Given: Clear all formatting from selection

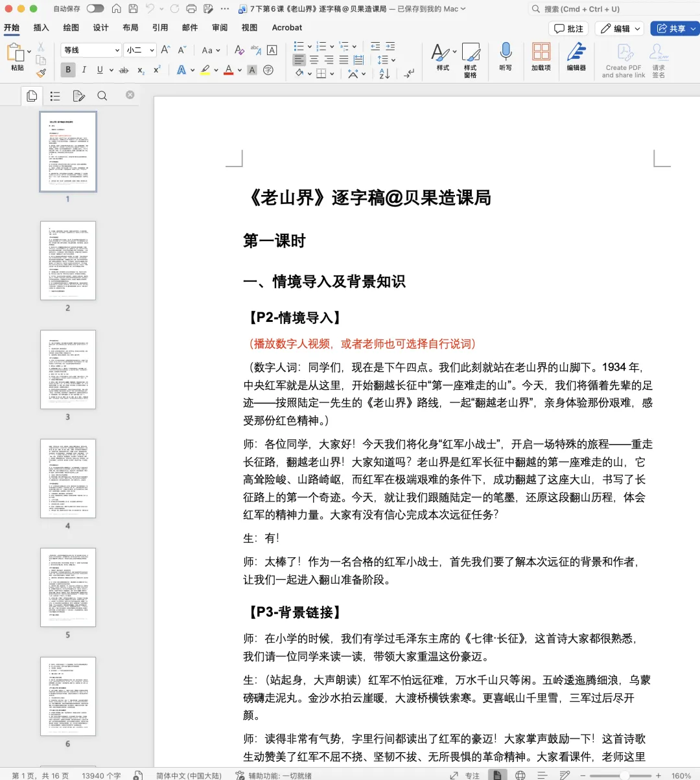Looking at the screenshot, I should point(239,50).
